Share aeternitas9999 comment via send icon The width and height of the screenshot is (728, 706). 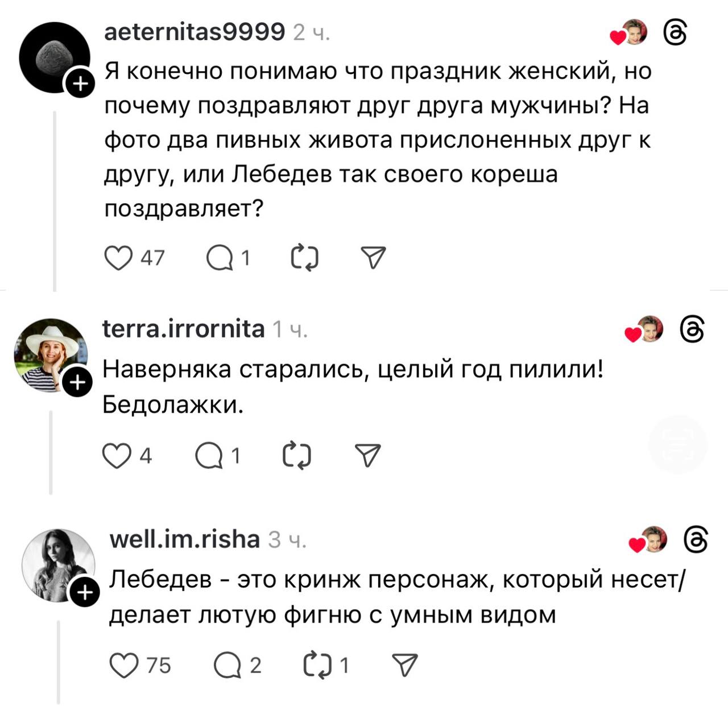pos(374,258)
